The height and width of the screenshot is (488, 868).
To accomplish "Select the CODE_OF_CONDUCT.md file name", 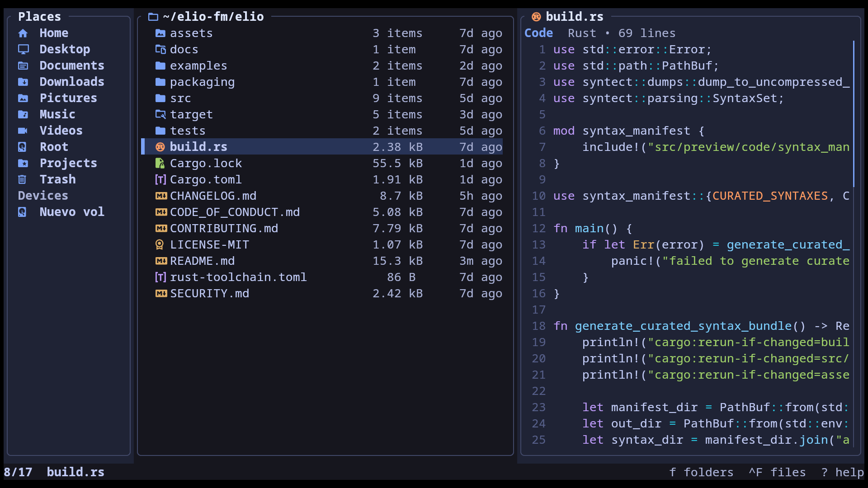I will pos(235,212).
